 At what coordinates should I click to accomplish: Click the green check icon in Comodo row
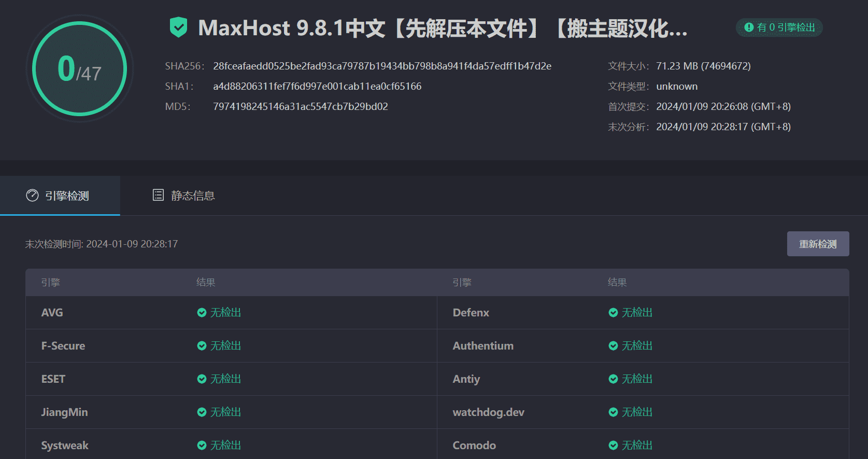[613, 445]
